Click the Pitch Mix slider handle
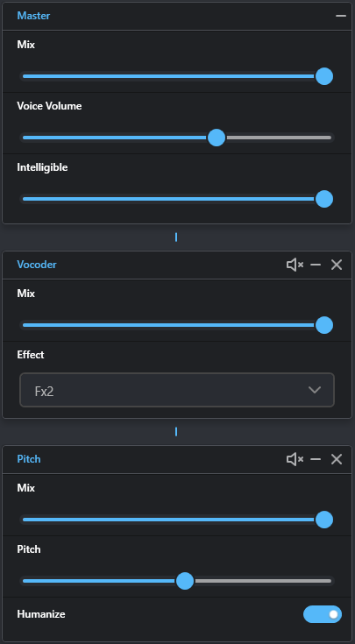The width and height of the screenshot is (355, 644). tap(324, 520)
